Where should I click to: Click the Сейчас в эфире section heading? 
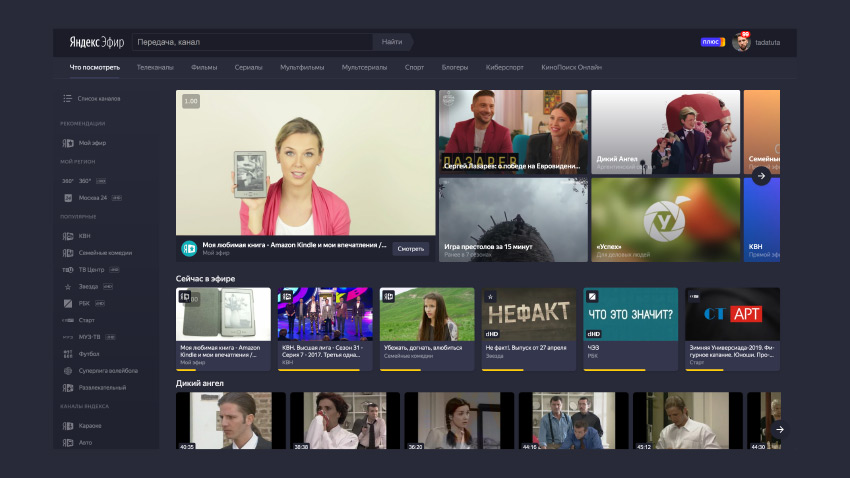click(x=205, y=279)
